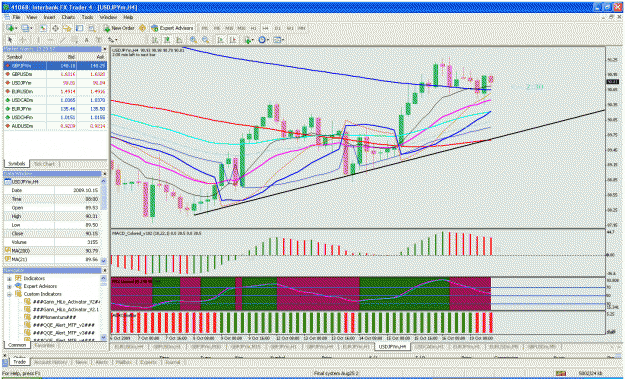The width and height of the screenshot is (625, 379).
Task: Open the periodicity clock dropdown
Action: pyautogui.click(x=263, y=40)
